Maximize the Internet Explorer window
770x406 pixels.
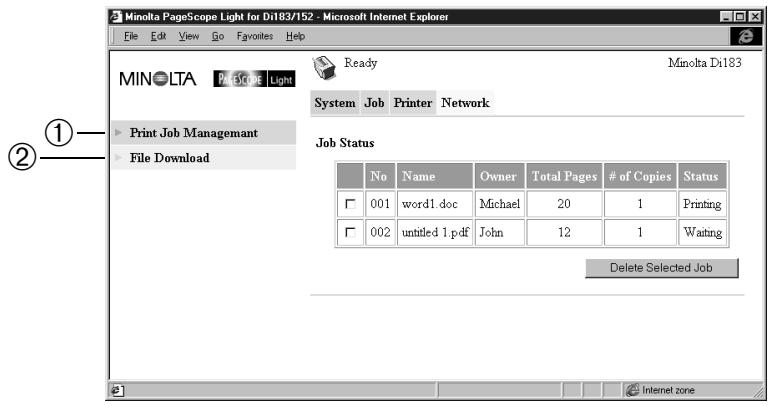[740, 17]
